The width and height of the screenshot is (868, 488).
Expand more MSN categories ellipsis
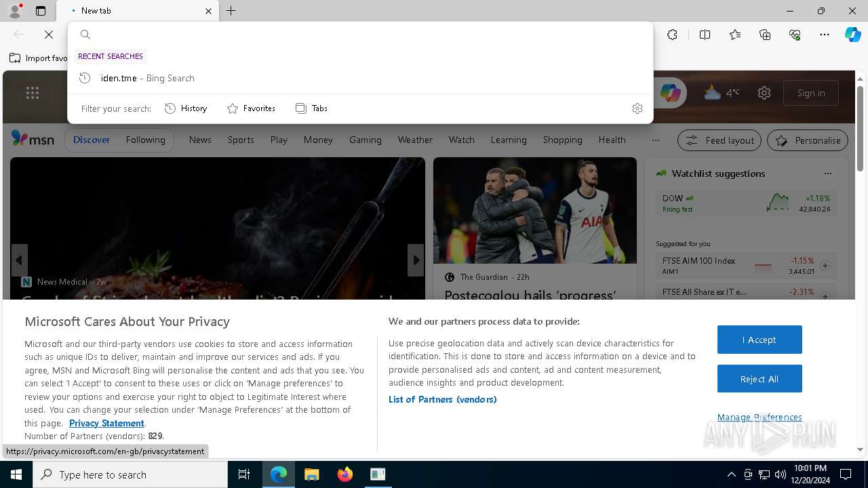pyautogui.click(x=655, y=140)
